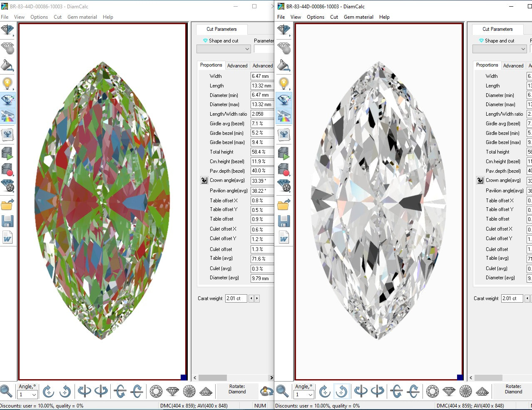Click the Carat weight field, left window
Screen dimensions: 532x410
[x=236, y=298]
